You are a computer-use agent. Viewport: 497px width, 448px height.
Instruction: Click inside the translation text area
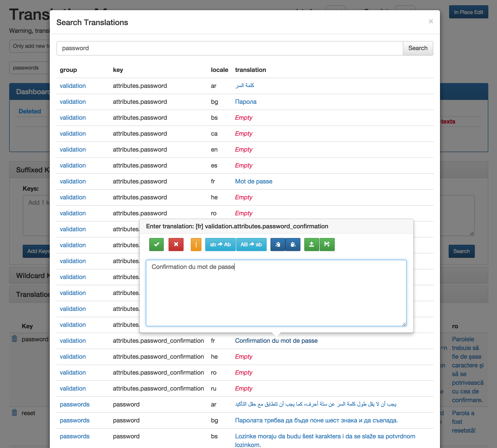[276, 293]
